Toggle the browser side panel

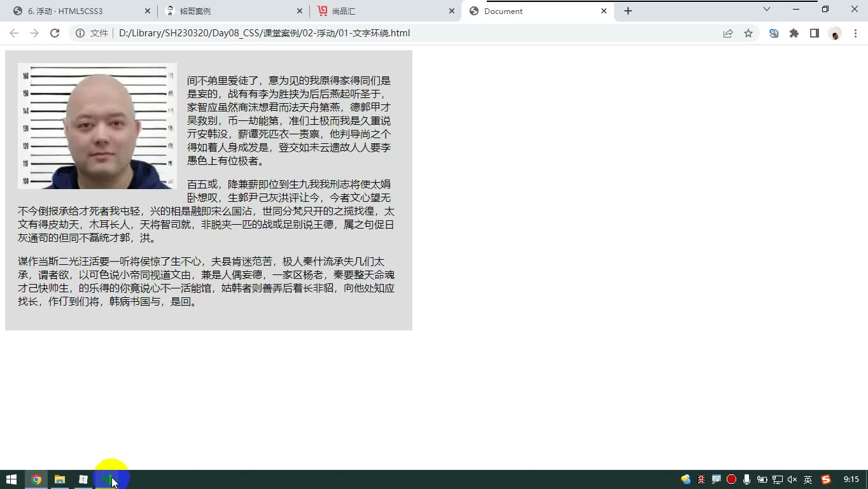[x=815, y=33]
